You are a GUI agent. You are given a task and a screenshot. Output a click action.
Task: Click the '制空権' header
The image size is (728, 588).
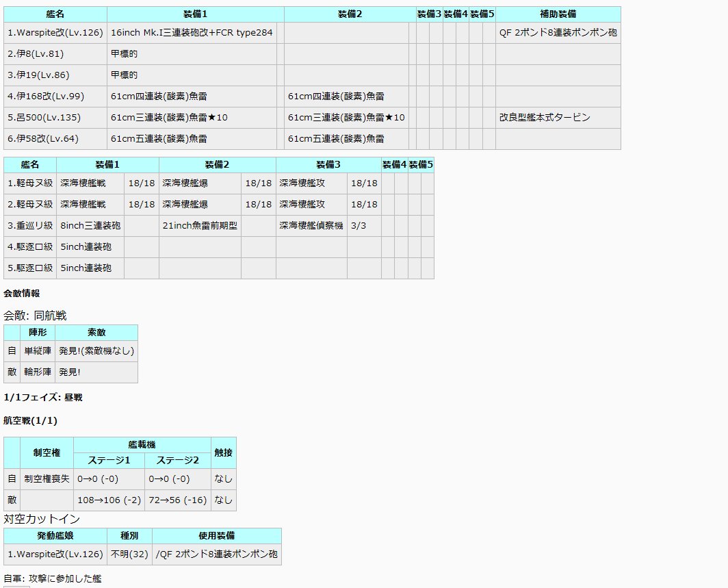47,453
